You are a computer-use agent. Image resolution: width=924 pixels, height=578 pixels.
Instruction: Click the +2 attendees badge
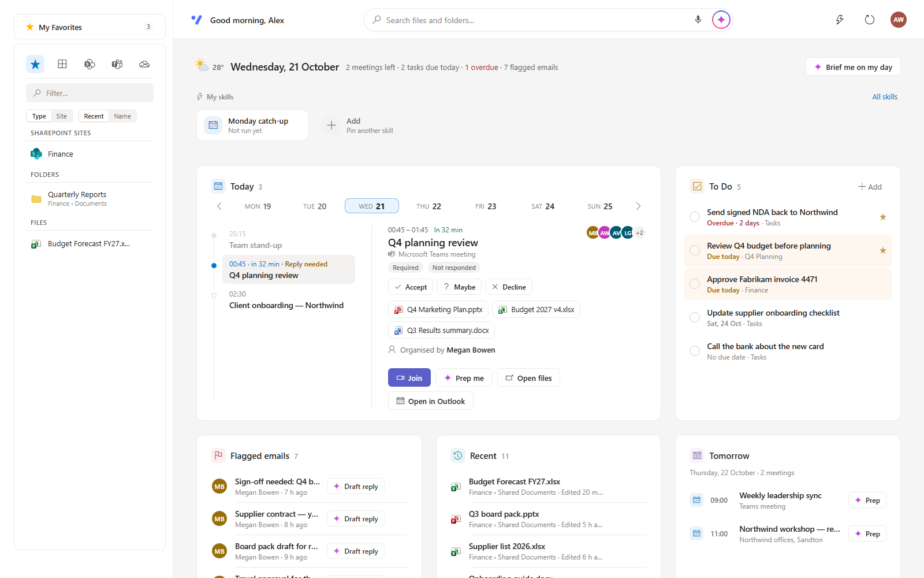click(x=639, y=232)
